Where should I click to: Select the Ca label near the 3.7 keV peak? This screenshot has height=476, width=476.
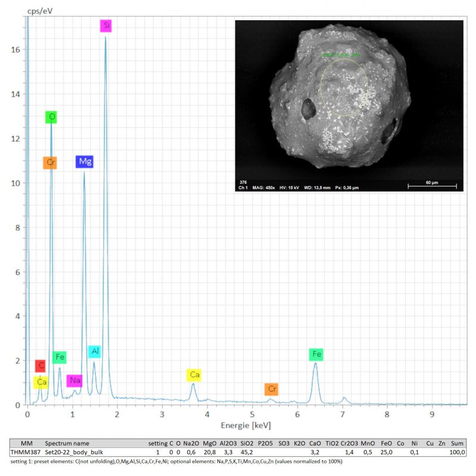pyautogui.click(x=194, y=375)
